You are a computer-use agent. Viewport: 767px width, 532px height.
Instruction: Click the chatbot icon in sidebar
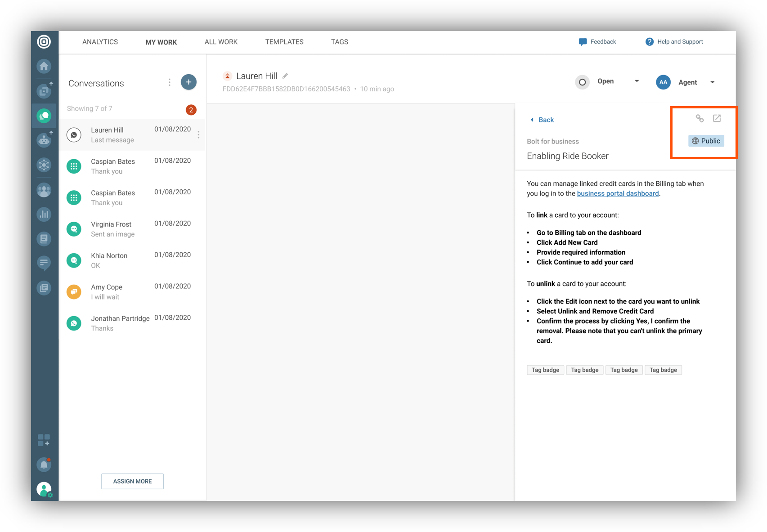tap(44, 140)
